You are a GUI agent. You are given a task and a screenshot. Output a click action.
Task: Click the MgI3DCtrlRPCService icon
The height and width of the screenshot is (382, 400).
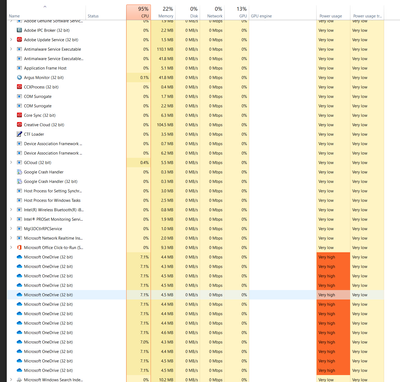click(x=19, y=228)
